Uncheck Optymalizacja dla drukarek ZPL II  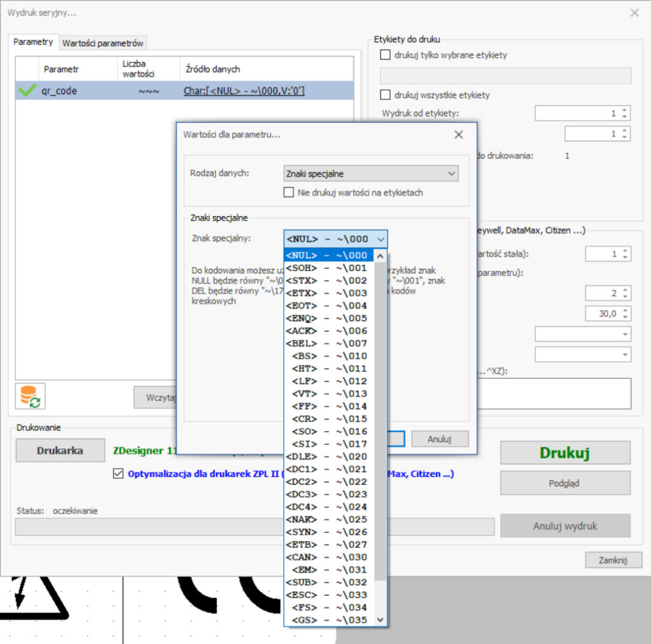(x=118, y=474)
